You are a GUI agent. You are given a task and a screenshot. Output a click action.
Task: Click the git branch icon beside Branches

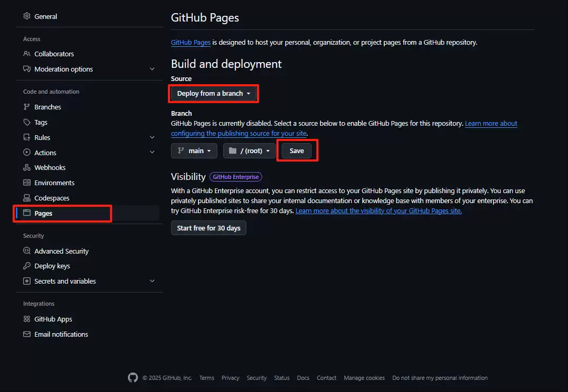click(27, 107)
